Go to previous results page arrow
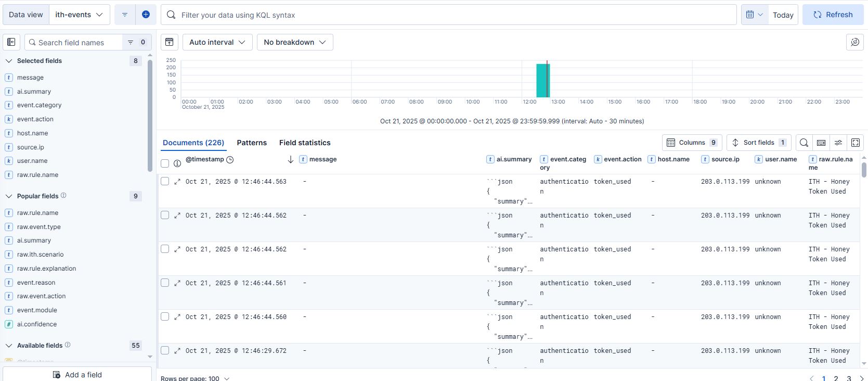868x381 pixels. point(811,378)
